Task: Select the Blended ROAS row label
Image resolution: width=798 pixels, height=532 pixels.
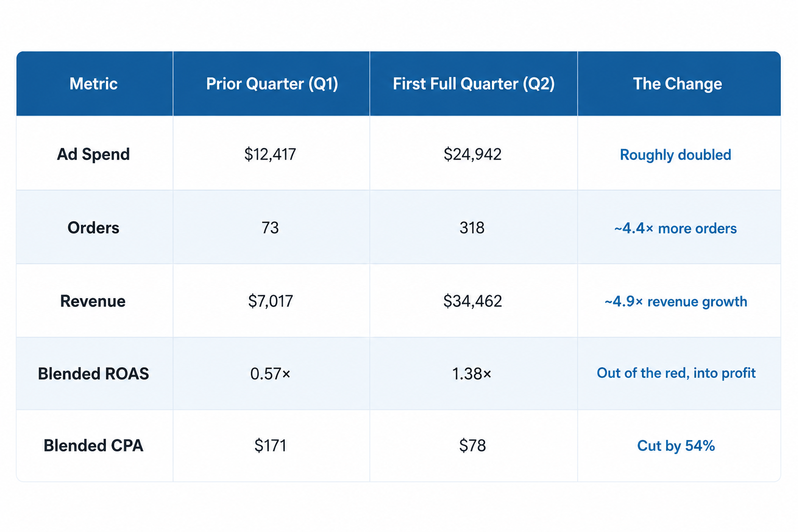Action: pyautogui.click(x=94, y=374)
